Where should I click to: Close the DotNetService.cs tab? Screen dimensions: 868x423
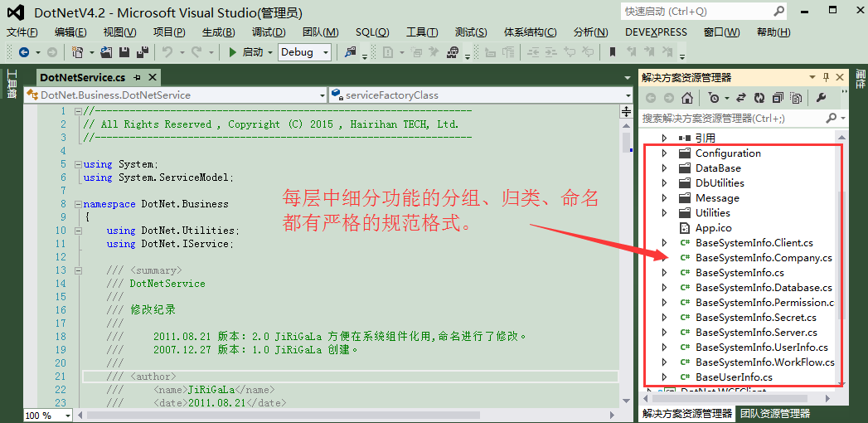pyautogui.click(x=153, y=77)
